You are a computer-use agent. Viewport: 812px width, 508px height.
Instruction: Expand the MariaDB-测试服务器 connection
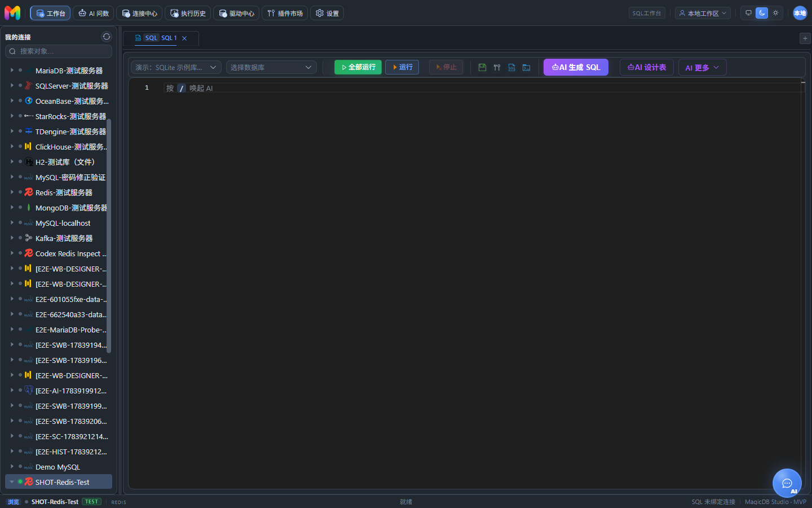[12, 70]
